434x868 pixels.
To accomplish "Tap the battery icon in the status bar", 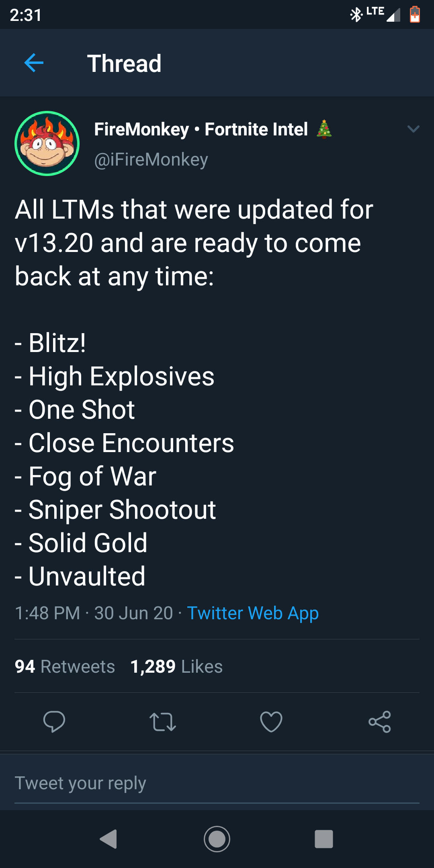I will click(x=415, y=13).
